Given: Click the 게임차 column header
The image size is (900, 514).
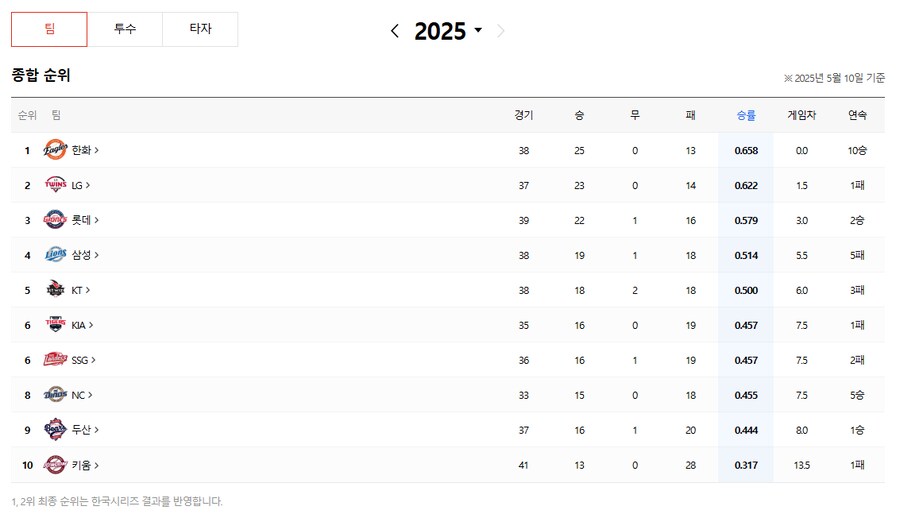Looking at the screenshot, I should click(x=801, y=115).
